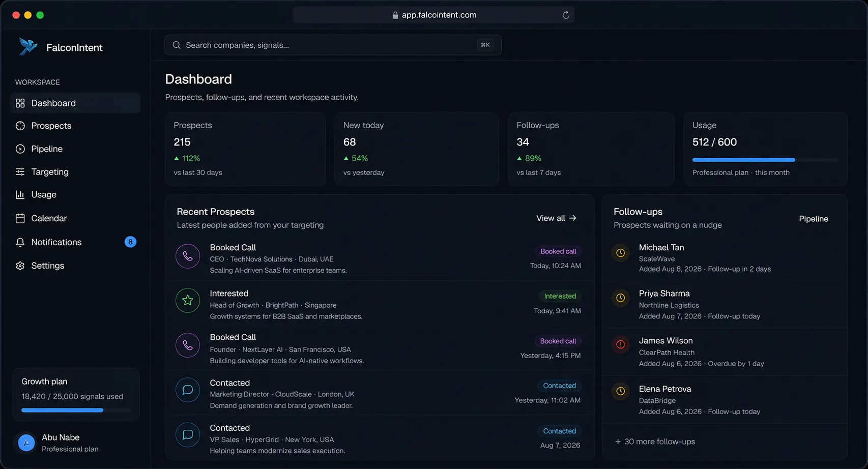Screen dimensions: 868x469
Task: Click View all recent prospects
Action: coord(556,218)
